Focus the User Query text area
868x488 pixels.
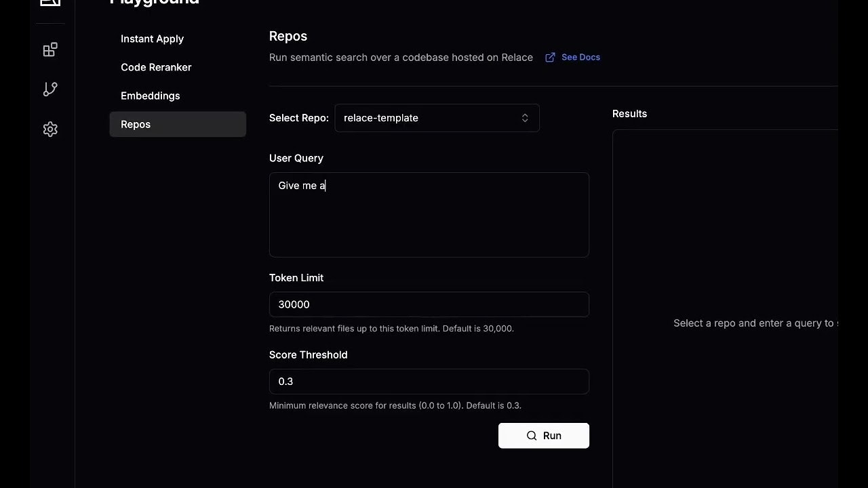click(x=429, y=215)
